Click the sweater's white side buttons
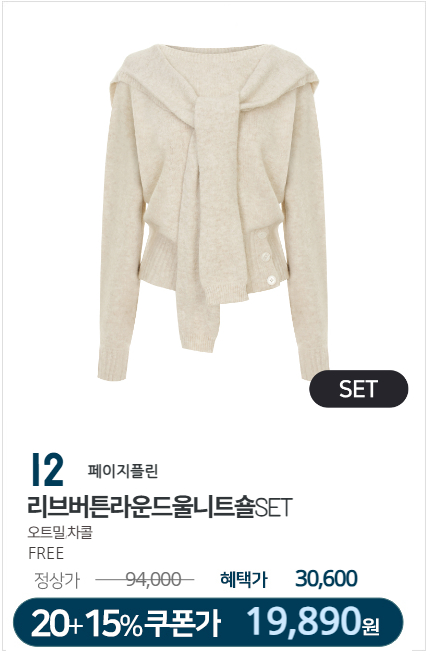430x655 pixels. 266,258
